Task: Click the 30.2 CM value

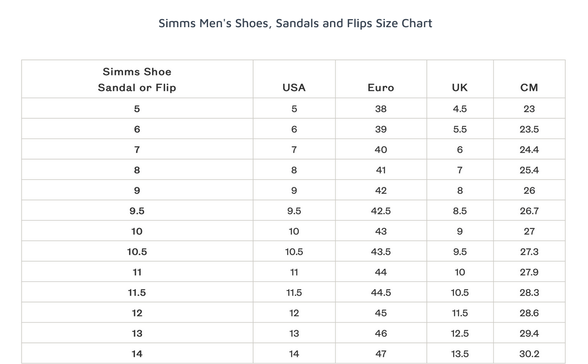Action: point(529,354)
